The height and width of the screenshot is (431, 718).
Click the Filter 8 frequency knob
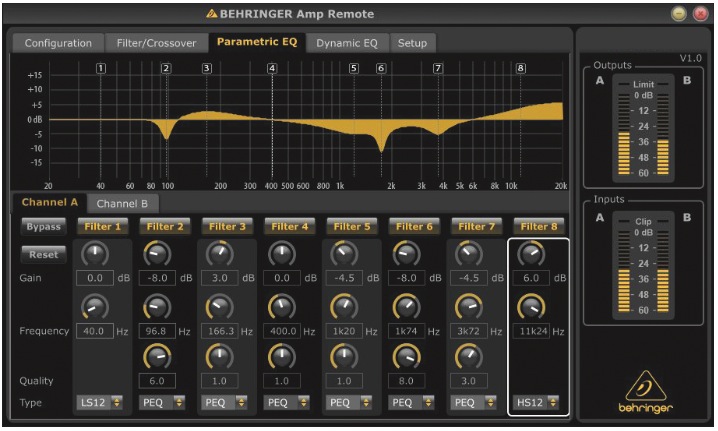coord(531,306)
